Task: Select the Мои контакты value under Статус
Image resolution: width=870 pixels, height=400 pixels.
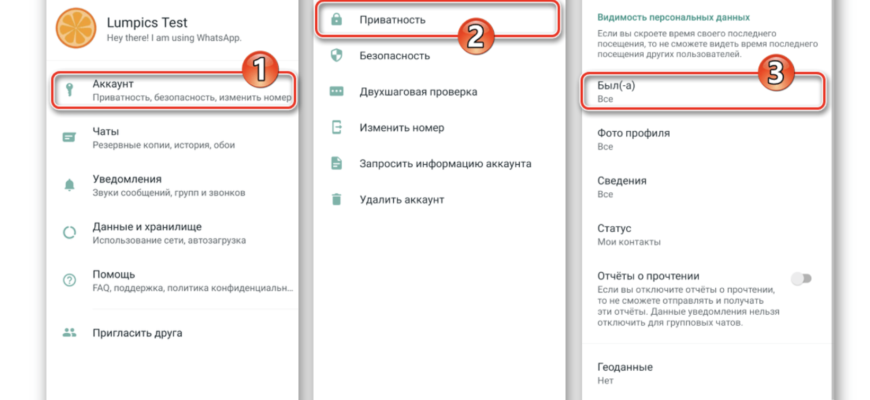Action: pyautogui.click(x=629, y=242)
